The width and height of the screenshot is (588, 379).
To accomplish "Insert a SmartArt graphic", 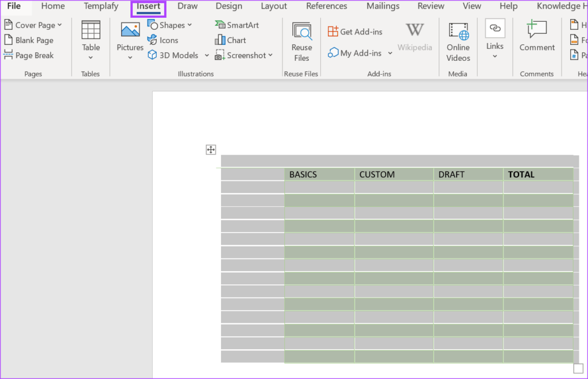I will click(x=236, y=25).
